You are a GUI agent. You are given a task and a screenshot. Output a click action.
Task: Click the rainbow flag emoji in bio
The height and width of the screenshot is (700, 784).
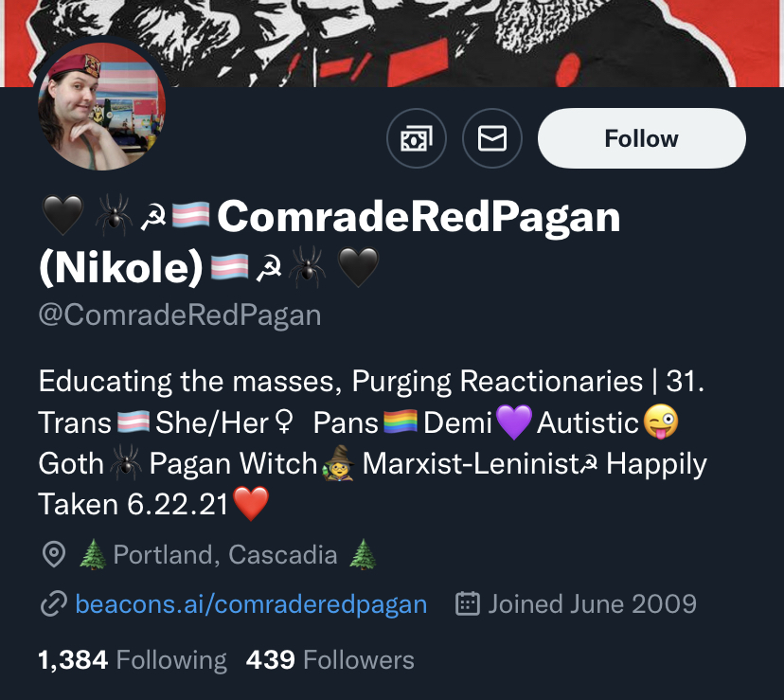pos(401,422)
